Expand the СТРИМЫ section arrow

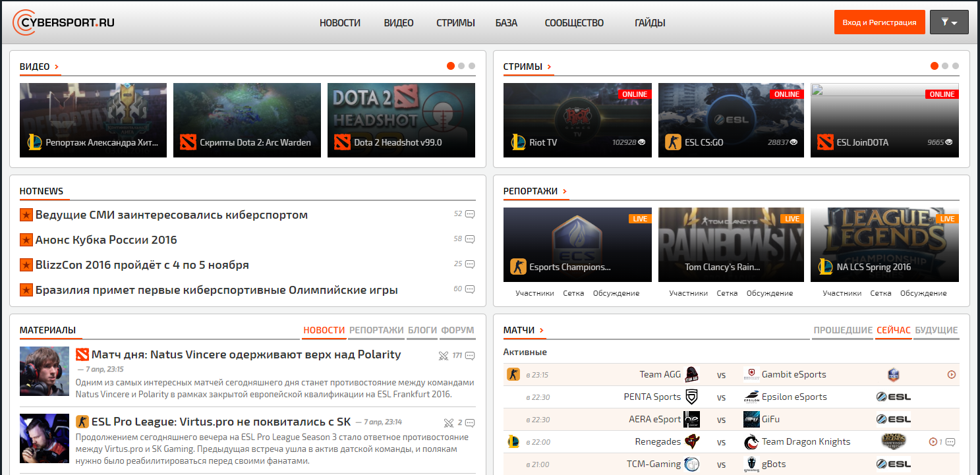550,67
